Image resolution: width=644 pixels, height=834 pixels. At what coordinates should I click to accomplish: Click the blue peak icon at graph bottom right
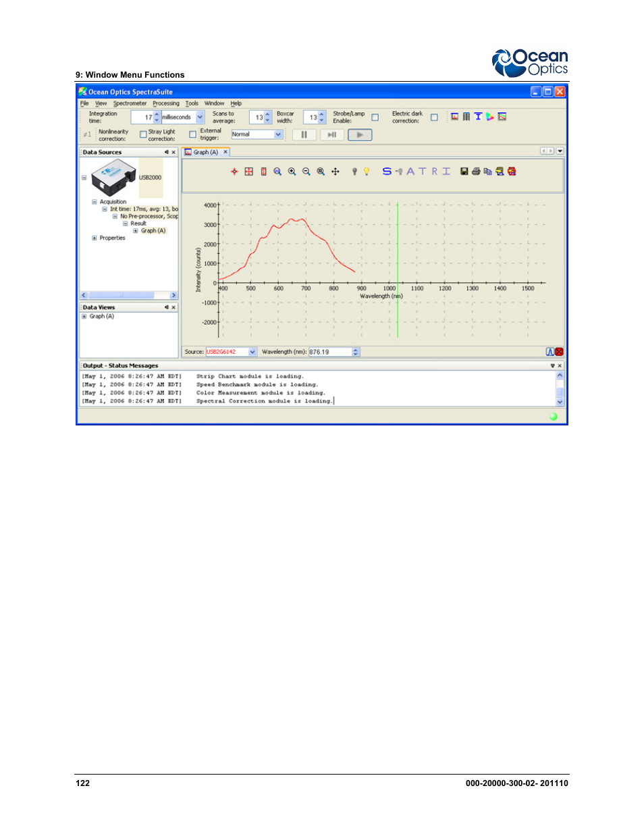point(550,352)
